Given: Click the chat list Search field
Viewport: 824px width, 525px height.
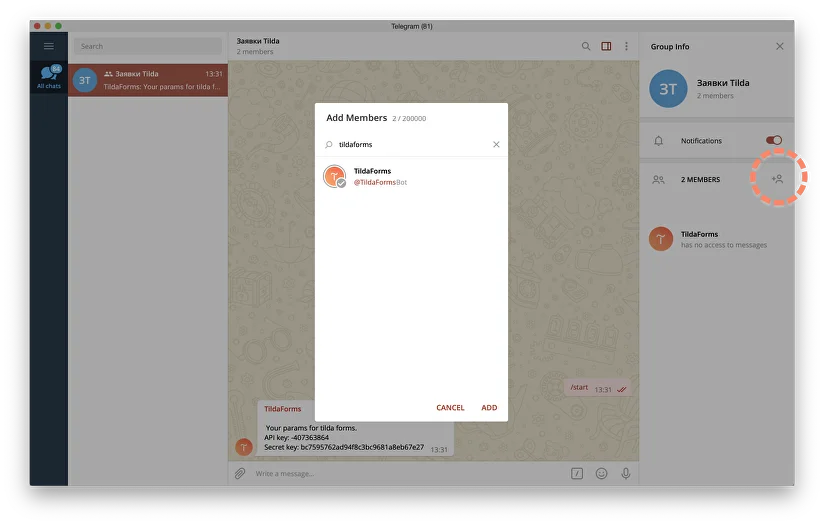Looking at the screenshot, I should 148,46.
